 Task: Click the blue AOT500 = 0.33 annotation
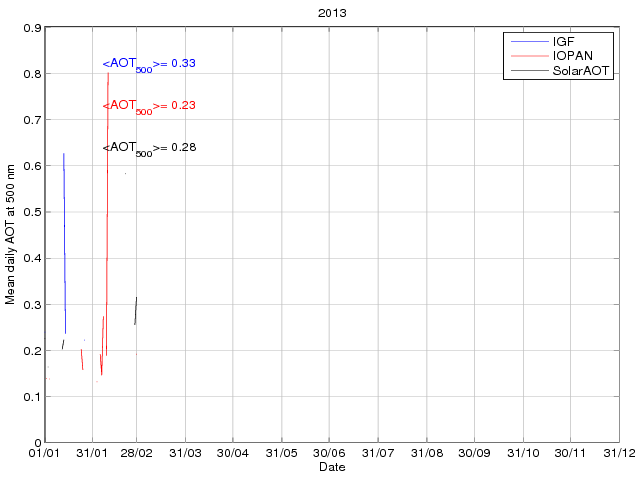[149, 64]
